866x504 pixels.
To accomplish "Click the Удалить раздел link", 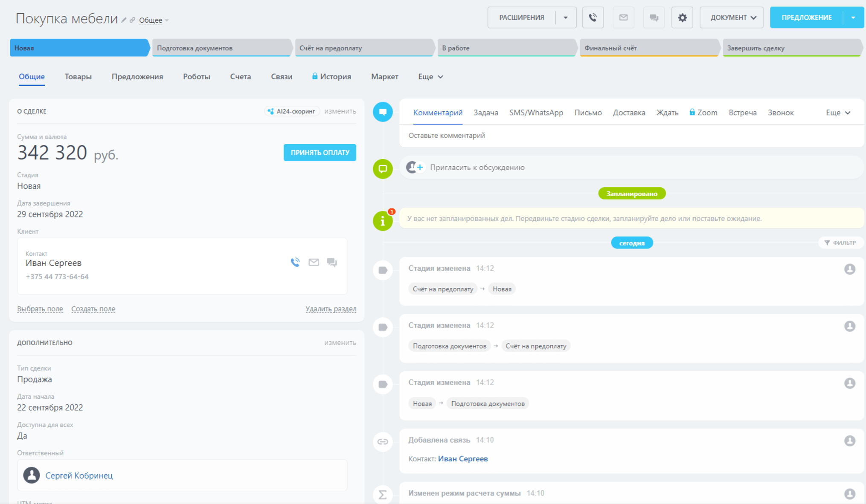I will [331, 309].
